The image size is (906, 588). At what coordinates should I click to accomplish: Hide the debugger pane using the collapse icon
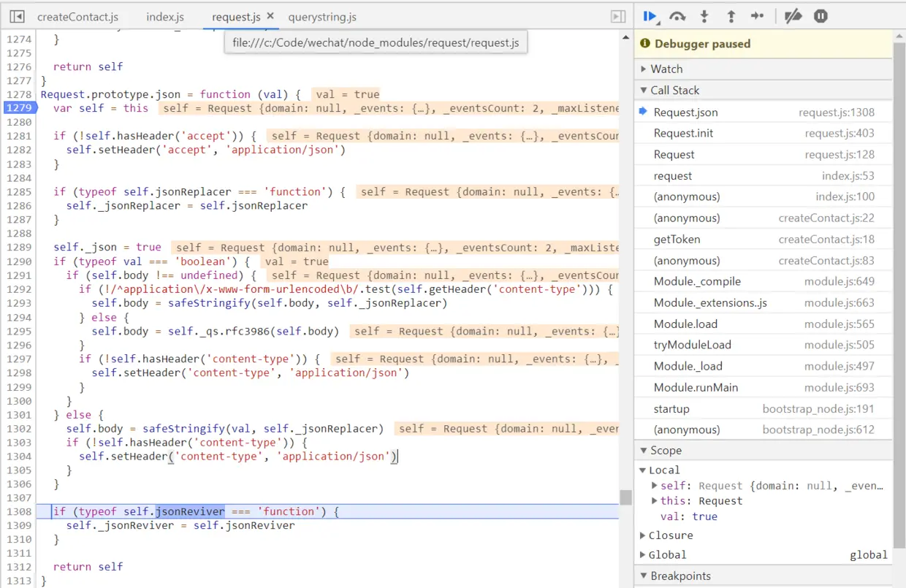[618, 16]
